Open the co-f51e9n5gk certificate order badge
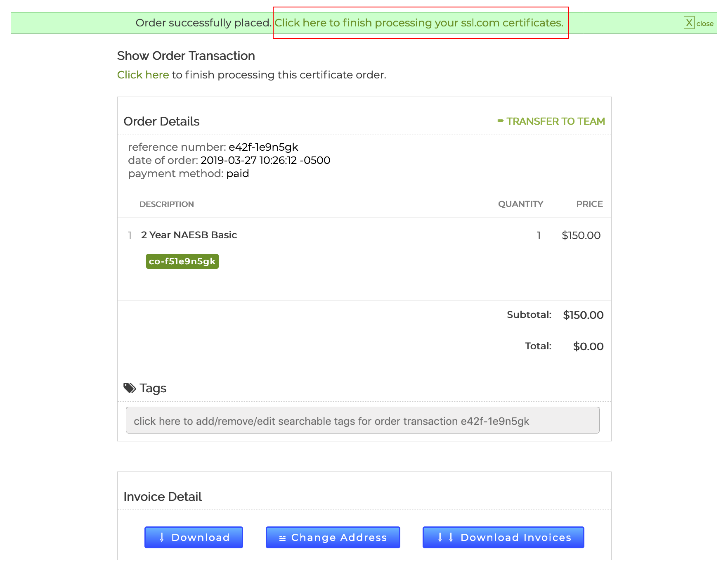Viewport: 728px width, 583px height. click(x=182, y=261)
